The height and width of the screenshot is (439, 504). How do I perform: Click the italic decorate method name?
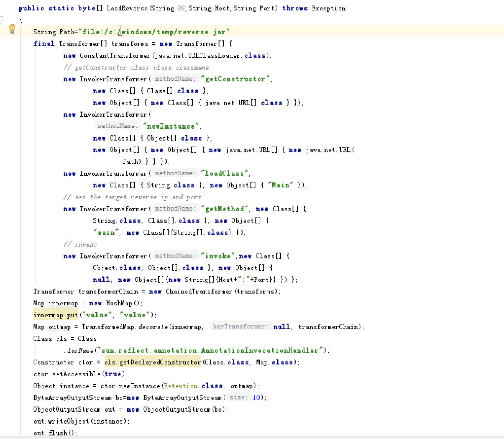(x=153, y=327)
